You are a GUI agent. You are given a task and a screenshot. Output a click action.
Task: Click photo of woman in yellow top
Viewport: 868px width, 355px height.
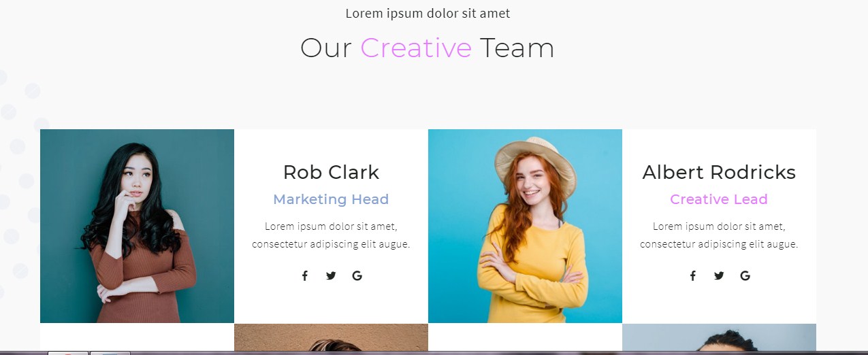pyautogui.click(x=525, y=226)
